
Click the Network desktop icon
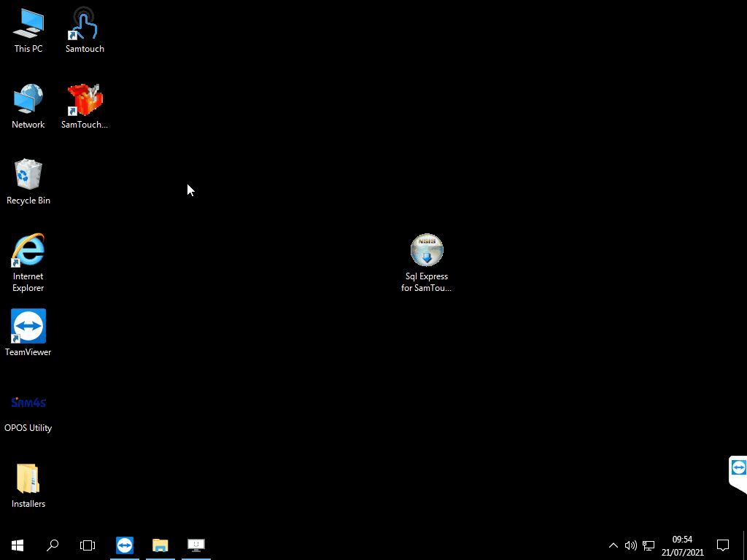(x=28, y=106)
